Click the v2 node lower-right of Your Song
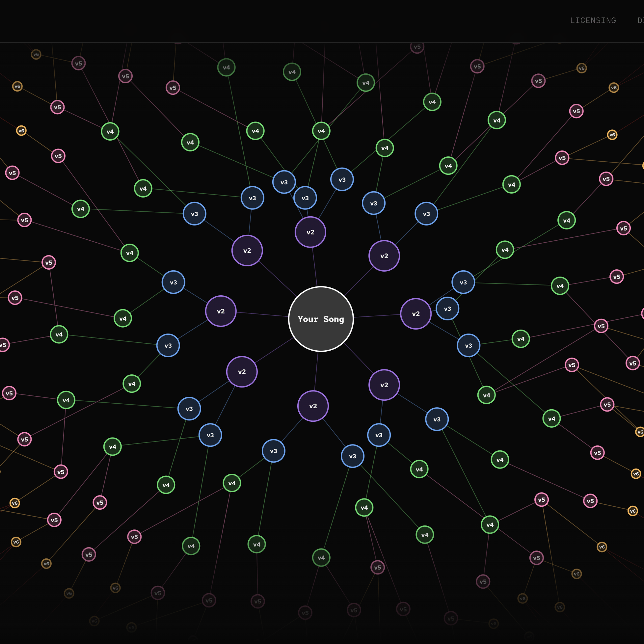The height and width of the screenshot is (644, 644). click(x=384, y=385)
